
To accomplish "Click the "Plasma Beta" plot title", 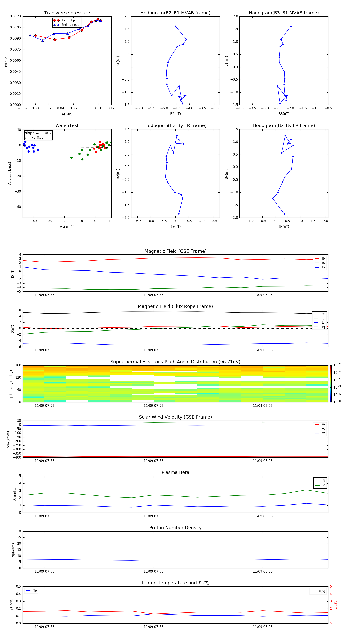I will 175,472.
